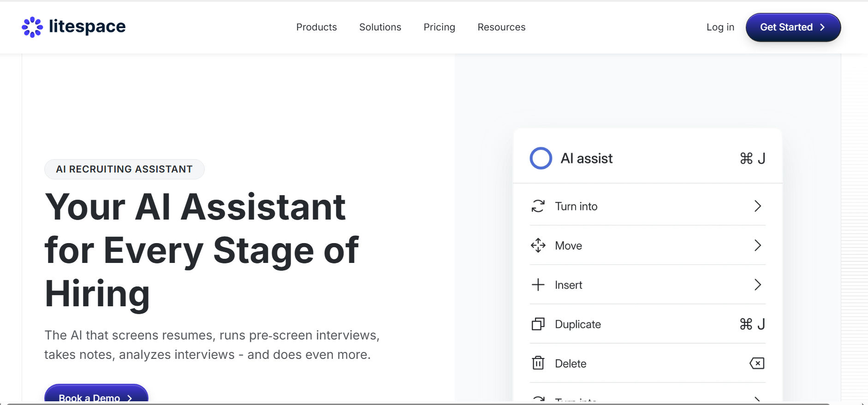Click the Delete trash can icon
Screen dimensions: 868x405
point(538,363)
